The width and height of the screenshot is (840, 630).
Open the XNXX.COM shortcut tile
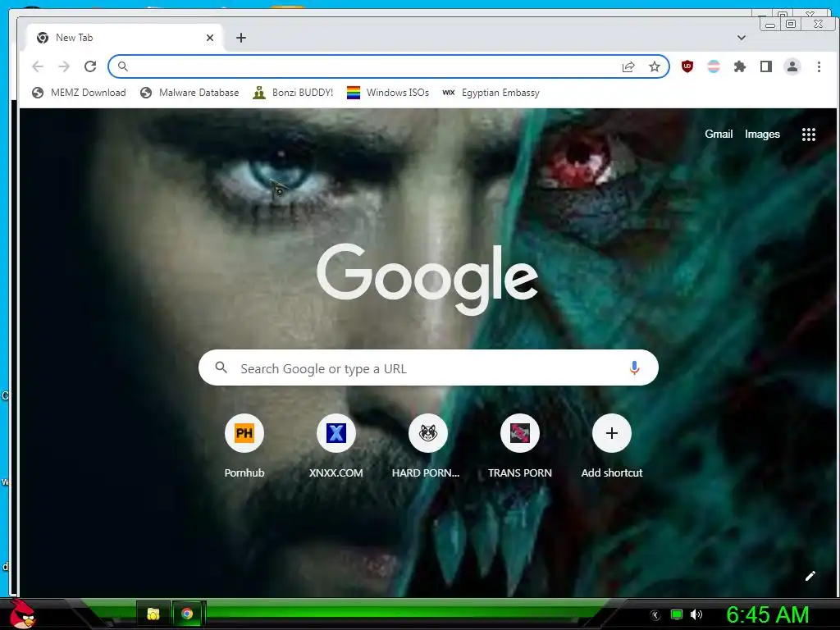(x=336, y=446)
